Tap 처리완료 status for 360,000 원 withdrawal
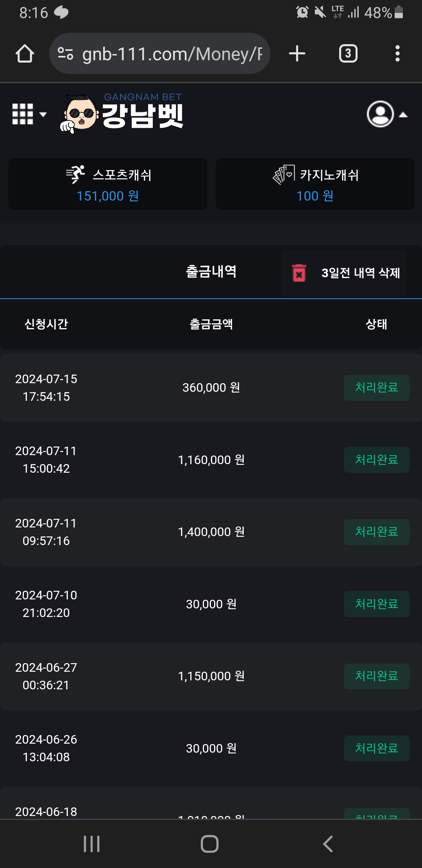422x868 pixels. coord(376,387)
